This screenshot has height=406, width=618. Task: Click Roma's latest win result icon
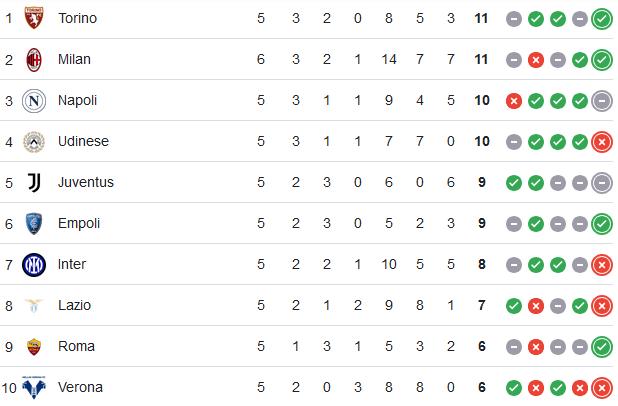(x=602, y=347)
